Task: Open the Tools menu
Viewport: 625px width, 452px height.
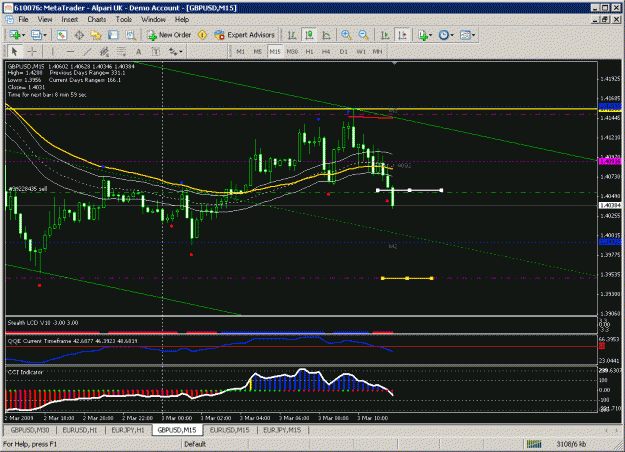Action: pyautogui.click(x=124, y=19)
